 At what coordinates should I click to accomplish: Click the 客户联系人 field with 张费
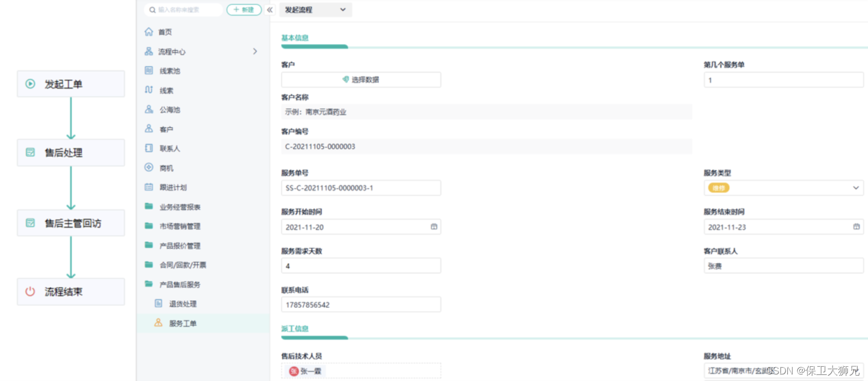pos(783,266)
